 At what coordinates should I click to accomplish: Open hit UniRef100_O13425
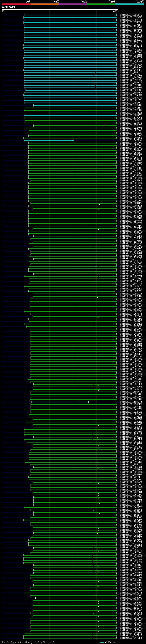pyautogui.click(x=131, y=412)
